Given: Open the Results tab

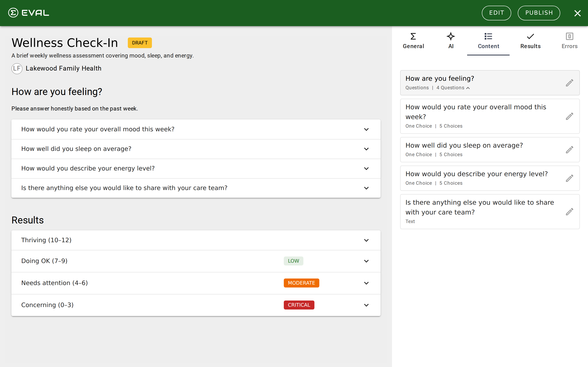Looking at the screenshot, I should [530, 41].
